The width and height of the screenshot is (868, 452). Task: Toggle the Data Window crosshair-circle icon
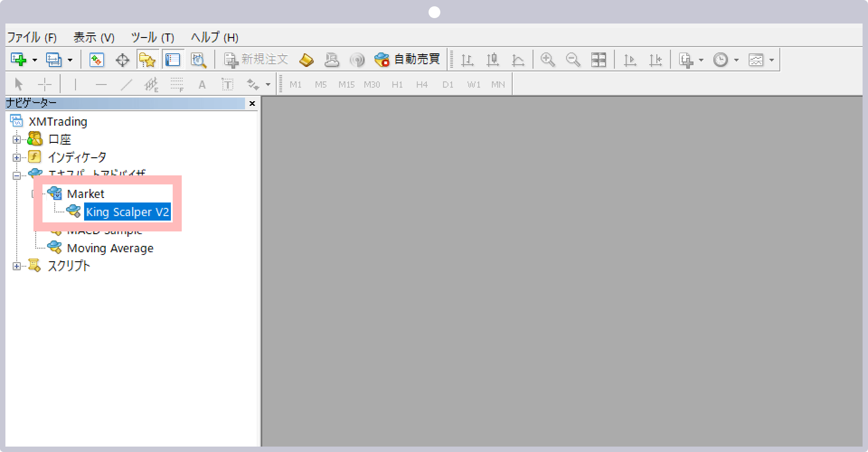[122, 60]
